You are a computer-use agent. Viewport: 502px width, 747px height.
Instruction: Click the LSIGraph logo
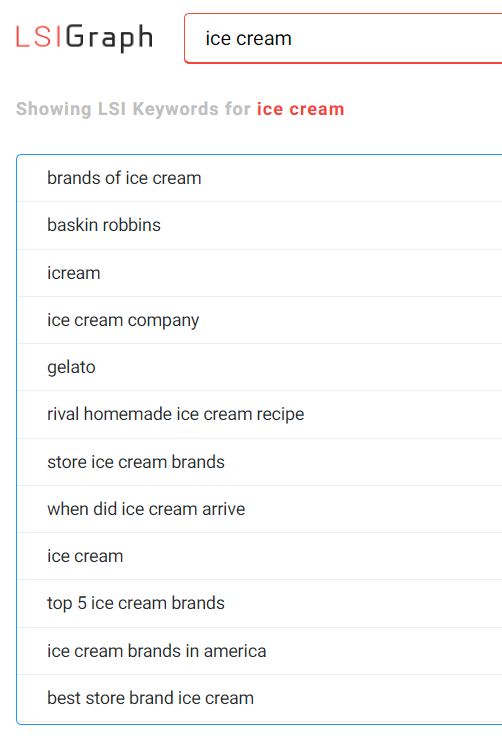84,38
